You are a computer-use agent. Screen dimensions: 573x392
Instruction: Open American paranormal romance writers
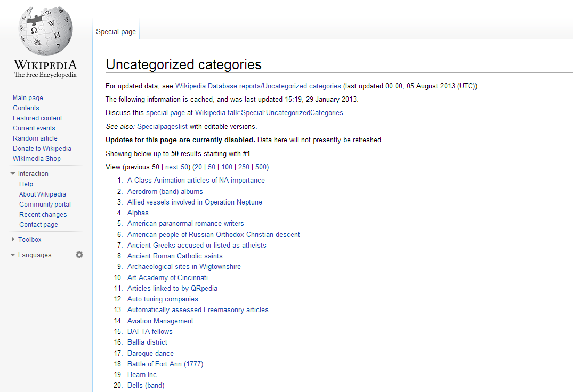point(185,223)
